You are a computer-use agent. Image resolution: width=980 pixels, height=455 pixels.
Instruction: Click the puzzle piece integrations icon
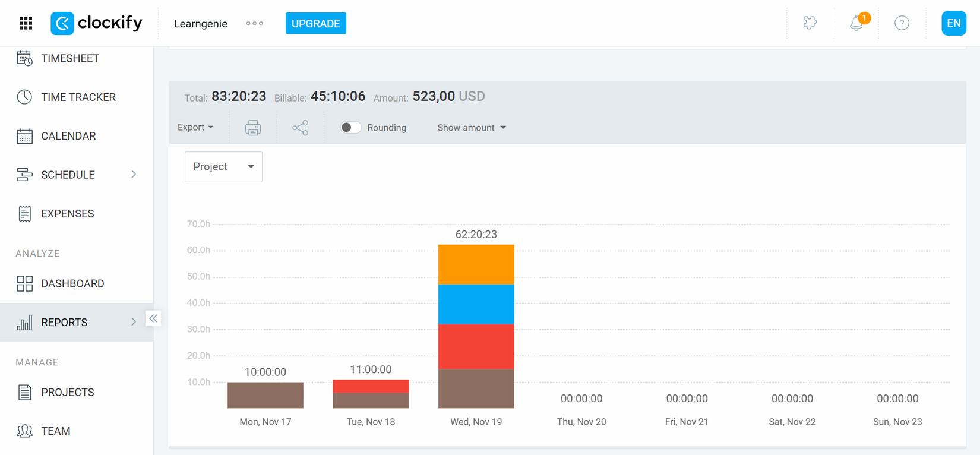tap(810, 23)
